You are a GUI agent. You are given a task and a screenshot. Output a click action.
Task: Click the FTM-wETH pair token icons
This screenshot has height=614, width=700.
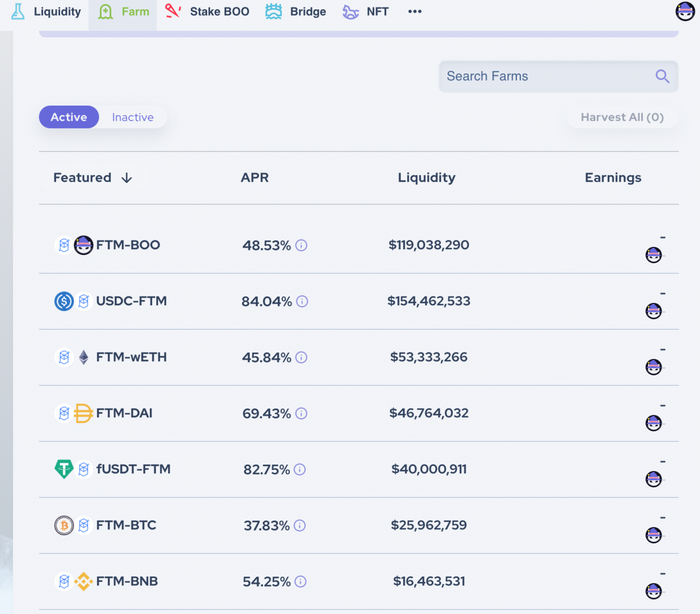[x=73, y=357]
